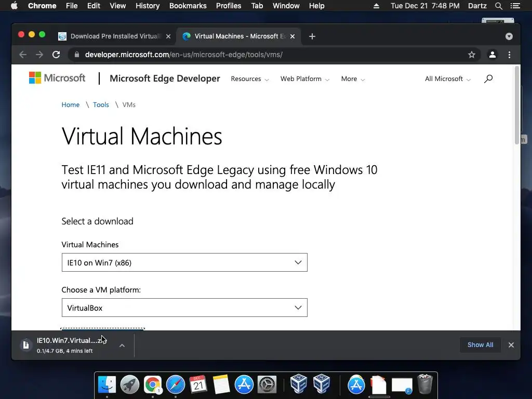
Task: Open the Window menu
Action: pyautogui.click(x=286, y=6)
